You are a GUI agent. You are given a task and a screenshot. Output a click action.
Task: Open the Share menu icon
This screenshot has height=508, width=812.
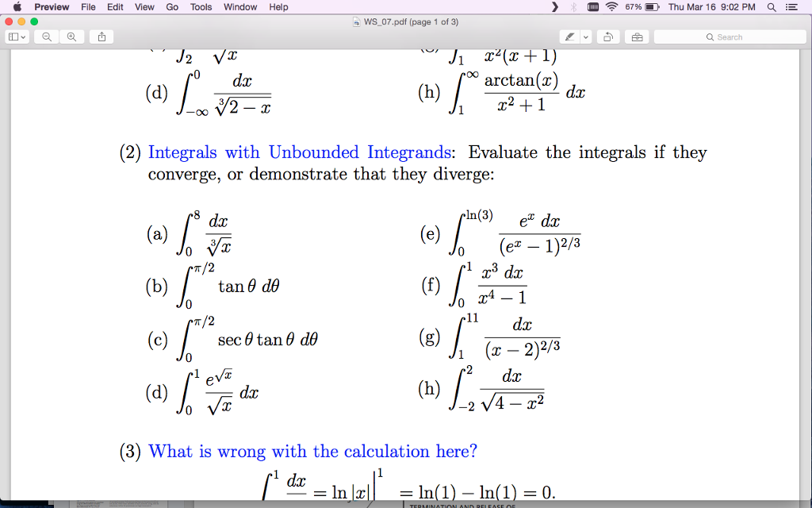click(100, 37)
